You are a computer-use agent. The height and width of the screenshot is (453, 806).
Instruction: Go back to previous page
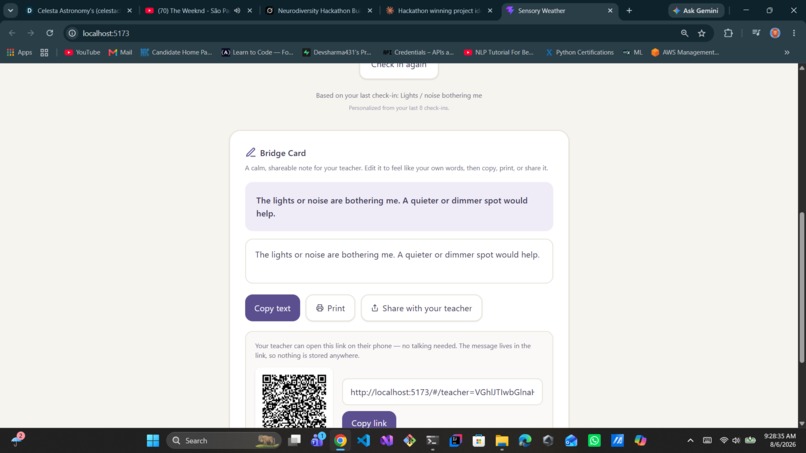pos(12,33)
